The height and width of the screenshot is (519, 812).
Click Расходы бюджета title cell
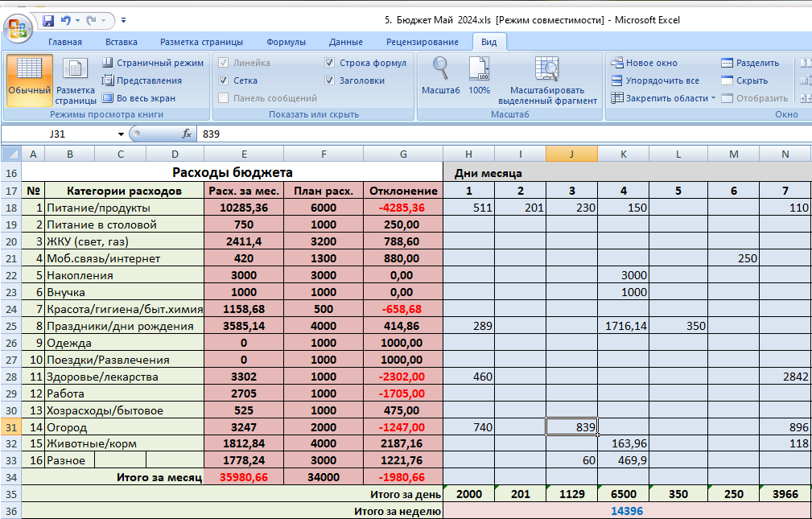pos(232,172)
